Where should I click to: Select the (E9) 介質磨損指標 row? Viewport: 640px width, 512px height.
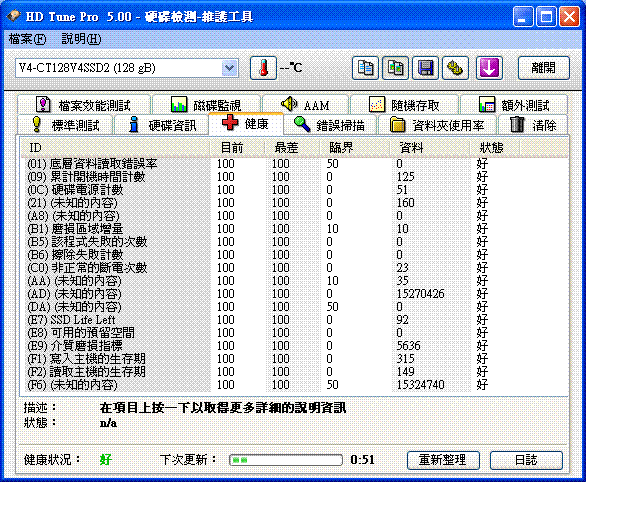coord(294,346)
